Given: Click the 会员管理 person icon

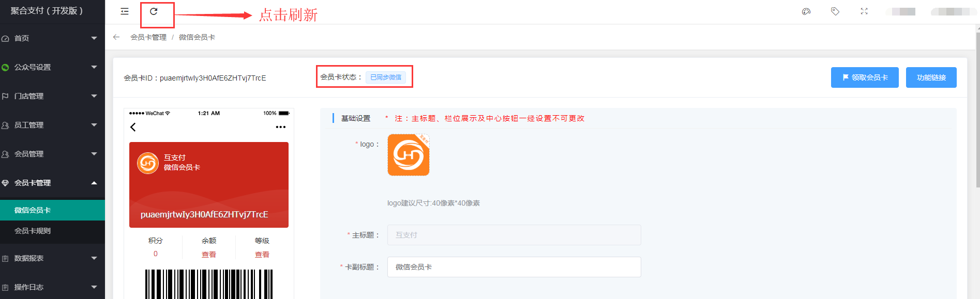Looking at the screenshot, I should (x=5, y=154).
